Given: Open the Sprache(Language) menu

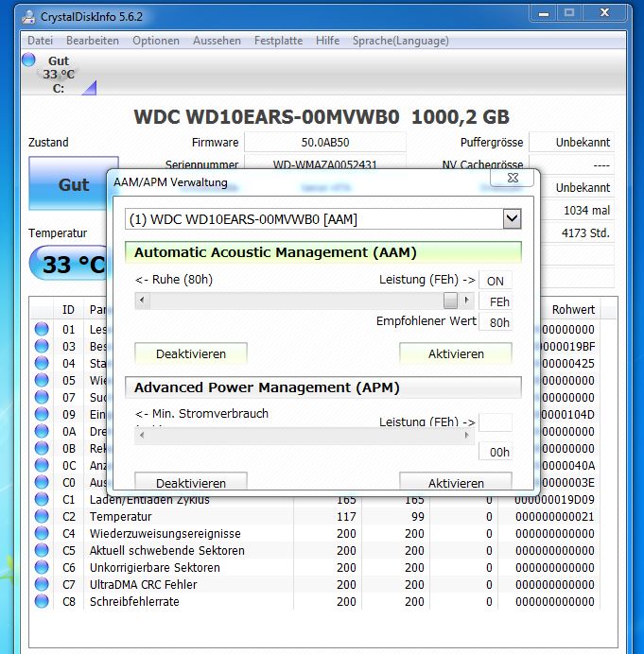Looking at the screenshot, I should (x=401, y=41).
